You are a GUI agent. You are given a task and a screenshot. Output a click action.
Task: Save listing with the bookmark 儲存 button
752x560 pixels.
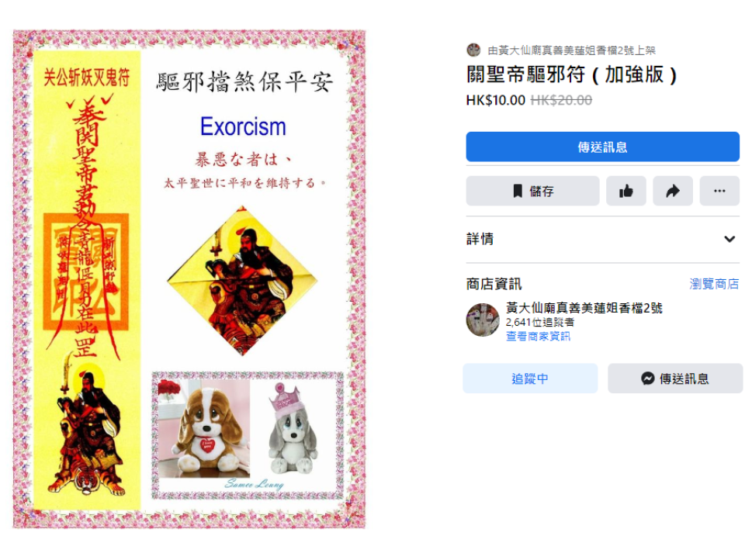pos(532,191)
